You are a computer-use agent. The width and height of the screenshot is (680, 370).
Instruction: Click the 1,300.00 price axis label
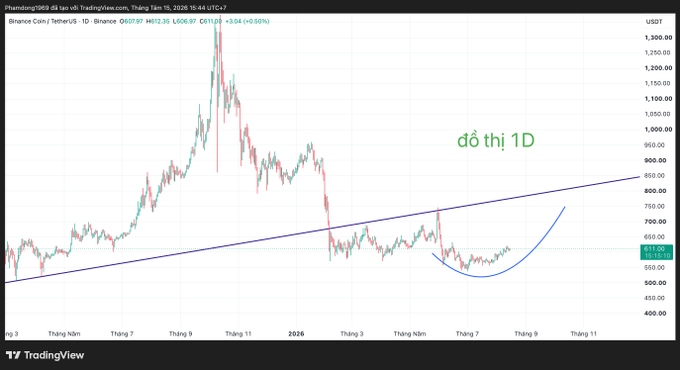[x=658, y=38]
